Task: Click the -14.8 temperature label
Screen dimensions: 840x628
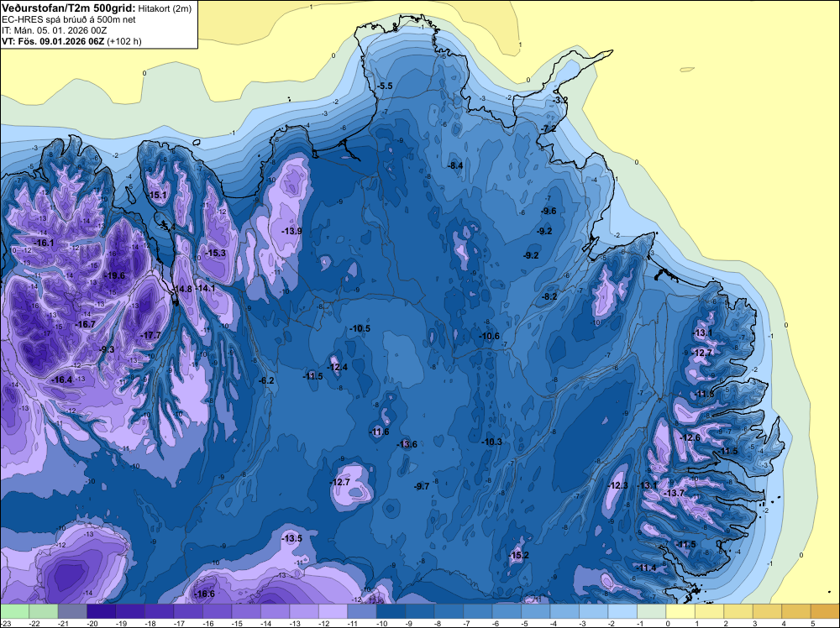Action: tap(182, 289)
